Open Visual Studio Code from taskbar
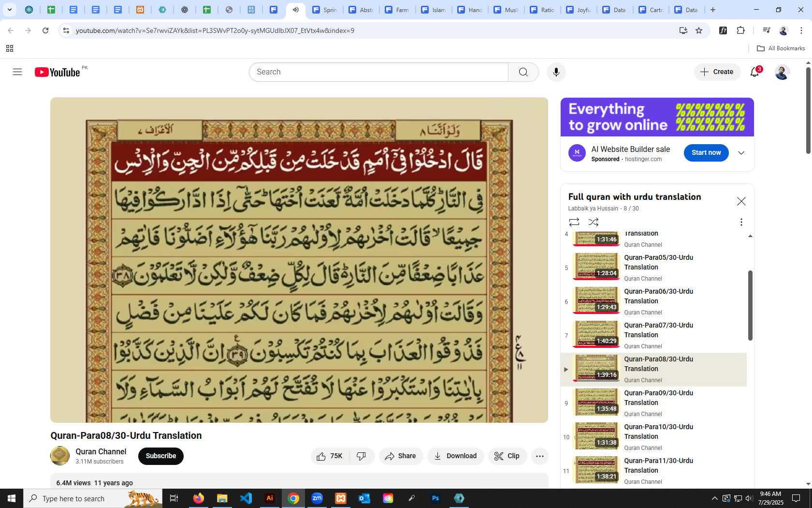This screenshot has height=508, width=812. coord(246,498)
